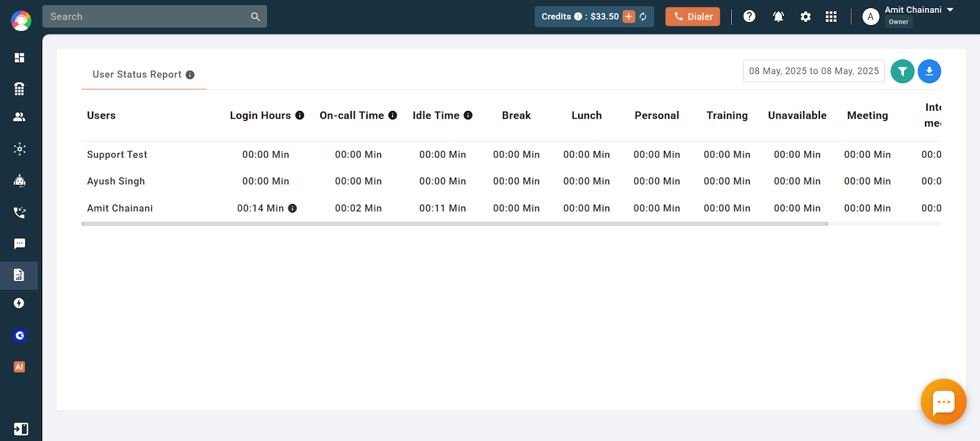This screenshot has width=980, height=441.
Task: Click info icon beside 00:14 Min
Action: pos(292,208)
